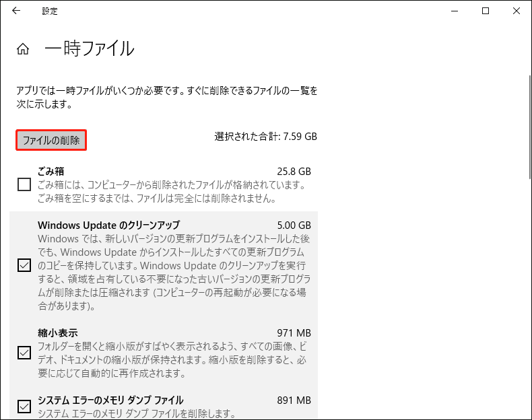Click the vertical scrollbar thumb
Screen dimensions: 532x420
pos(530,127)
